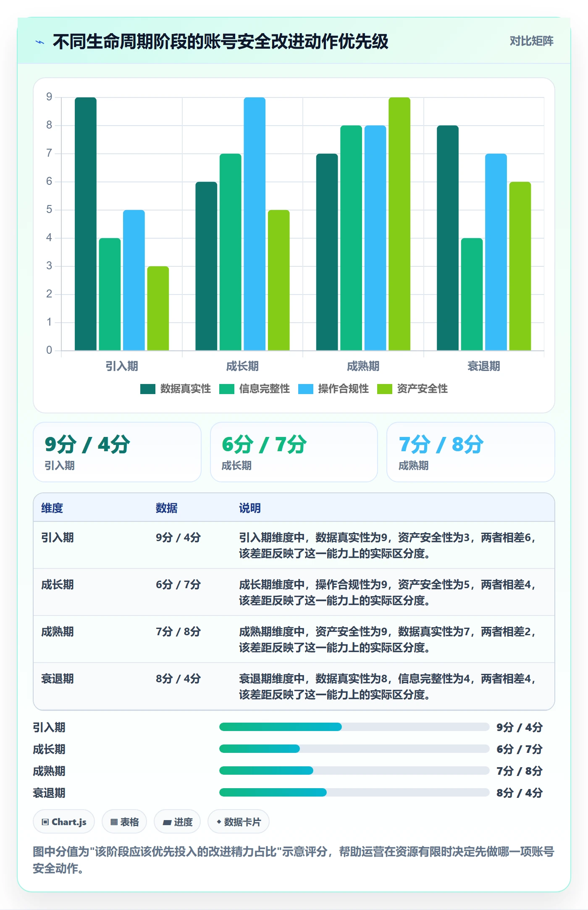This screenshot has width=588, height=910.
Task: Toggle the 数据真实性 legend swatch
Action: [147, 389]
